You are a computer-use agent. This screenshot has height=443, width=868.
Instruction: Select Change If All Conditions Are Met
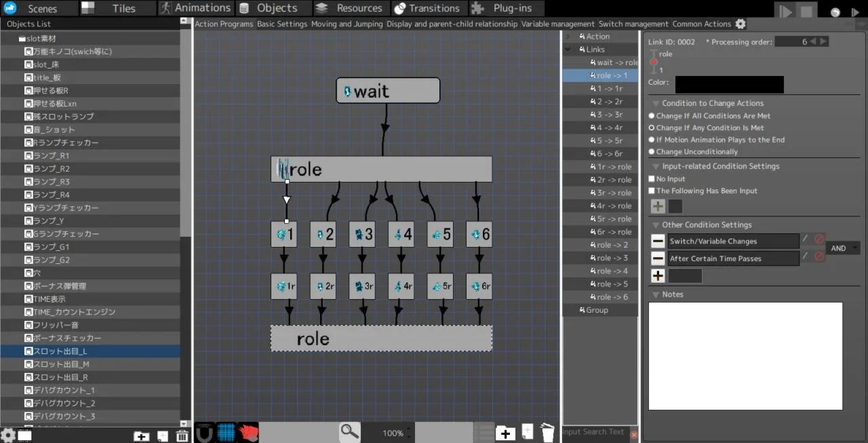pos(652,116)
